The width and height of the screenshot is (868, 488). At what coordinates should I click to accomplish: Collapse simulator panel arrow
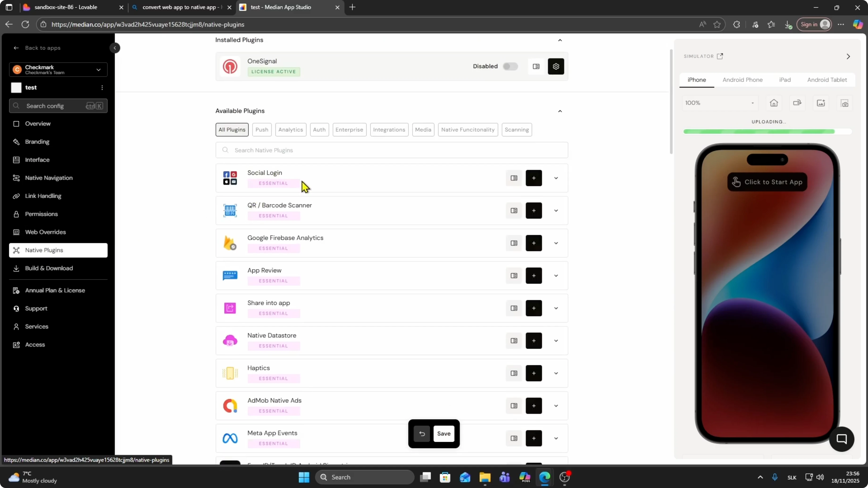pos(848,56)
